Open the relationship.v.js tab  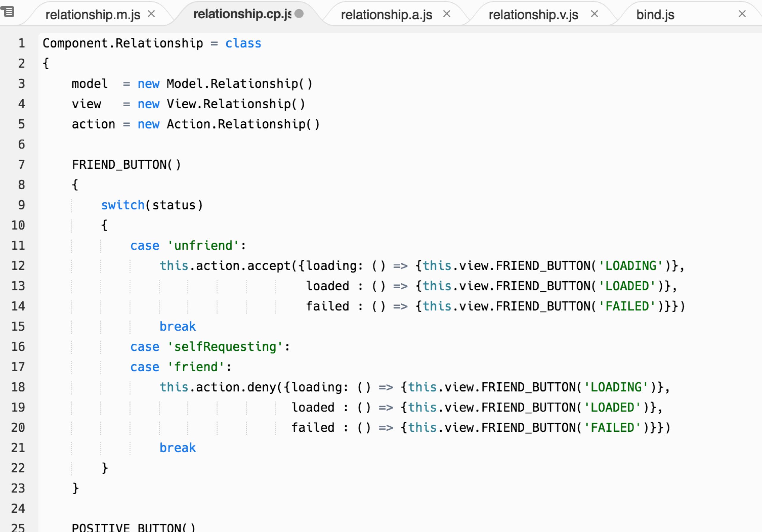click(533, 15)
